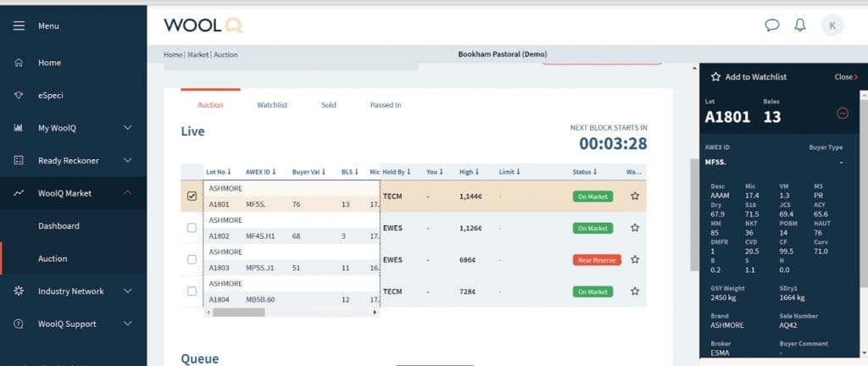The height and width of the screenshot is (366, 868).
Task: Click the star icon beside Add to Watchlist
Action: point(715,77)
